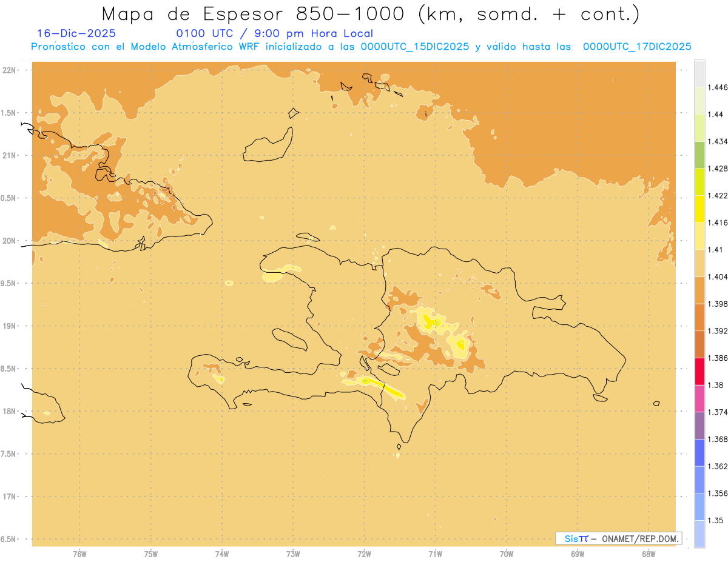The height and width of the screenshot is (562, 728).
Task: Click the purple segment of the color legend
Action: click(699, 426)
